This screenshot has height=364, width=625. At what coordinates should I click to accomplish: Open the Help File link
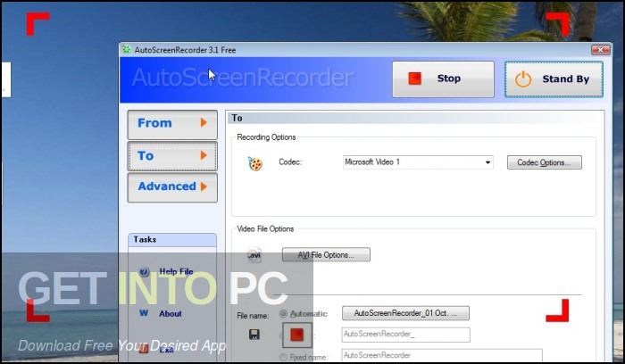tap(176, 271)
